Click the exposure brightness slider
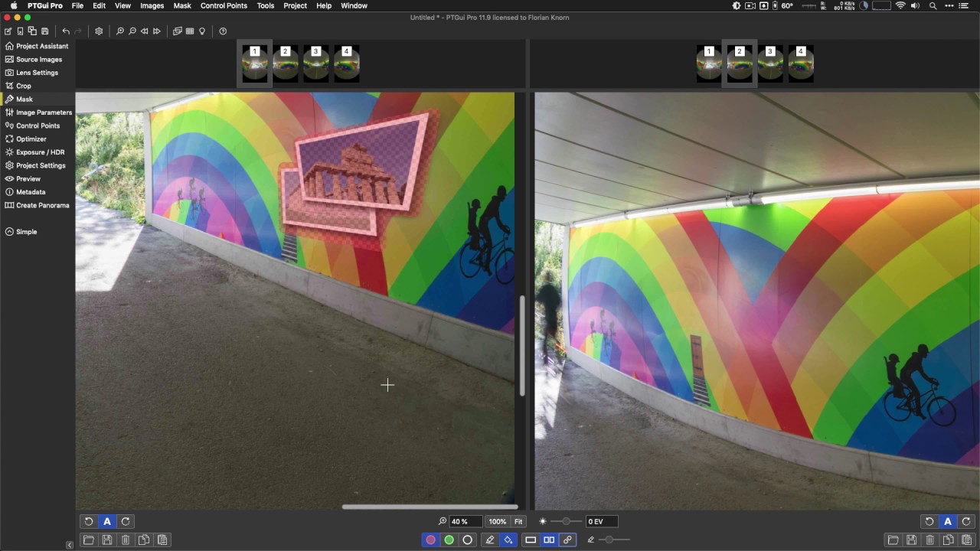Image resolution: width=980 pixels, height=551 pixels. [x=566, y=521]
